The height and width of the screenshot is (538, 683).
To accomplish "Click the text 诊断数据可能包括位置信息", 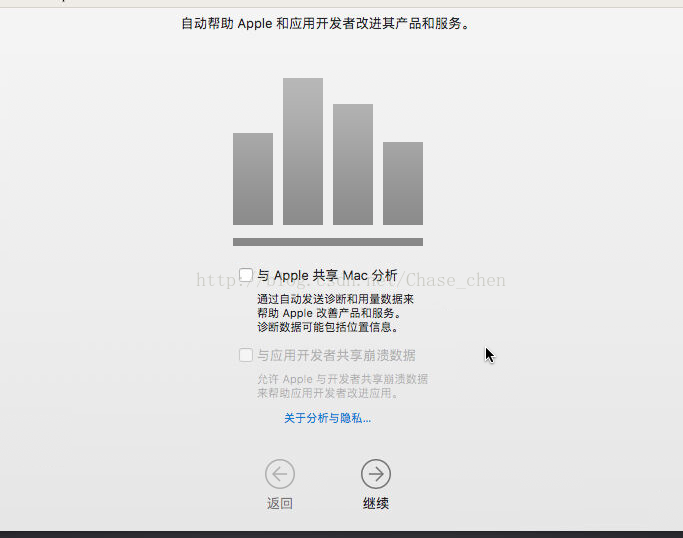I will pyautogui.click(x=328, y=327).
